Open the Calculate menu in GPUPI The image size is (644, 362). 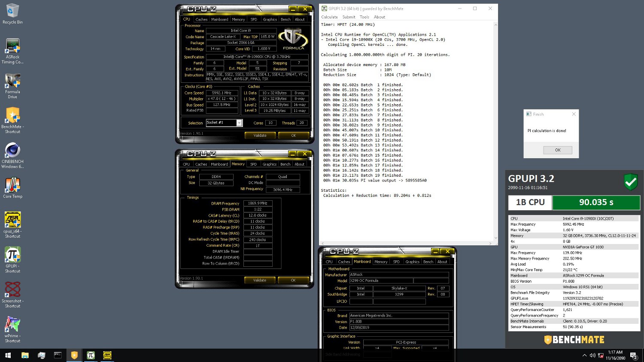click(329, 17)
